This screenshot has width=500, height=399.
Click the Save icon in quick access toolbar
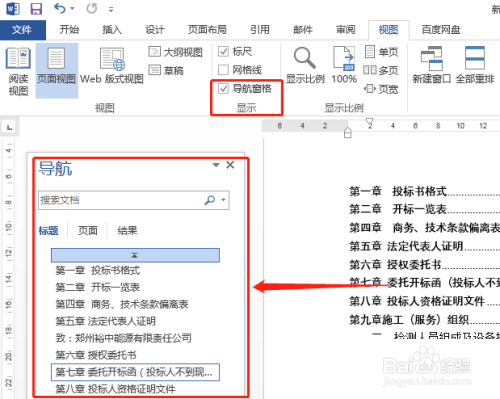coord(36,9)
